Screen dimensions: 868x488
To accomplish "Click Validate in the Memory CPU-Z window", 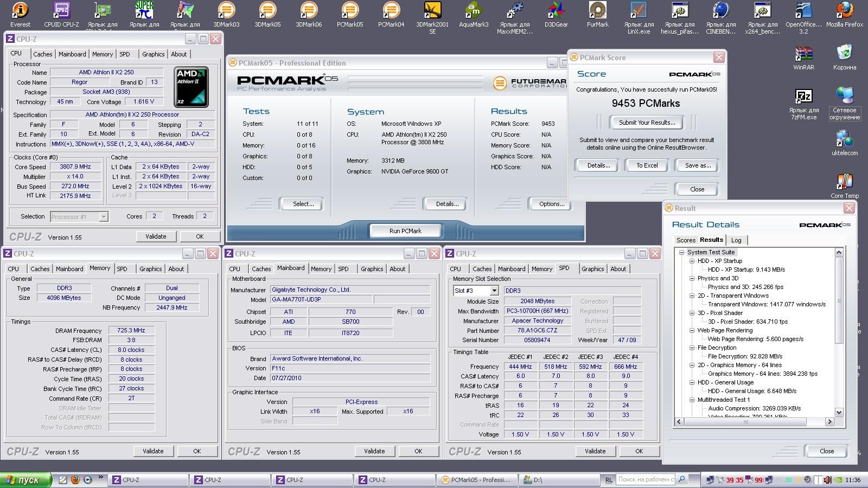I will [153, 451].
